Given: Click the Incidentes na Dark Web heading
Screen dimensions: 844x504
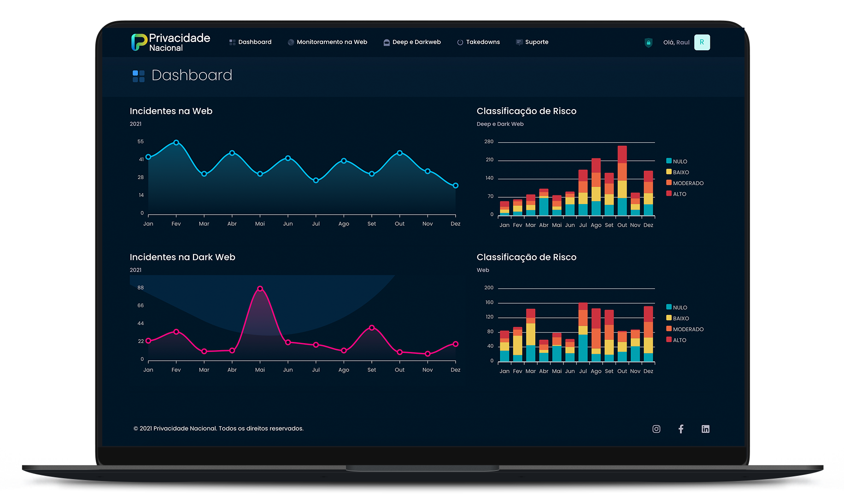Looking at the screenshot, I should coord(182,257).
